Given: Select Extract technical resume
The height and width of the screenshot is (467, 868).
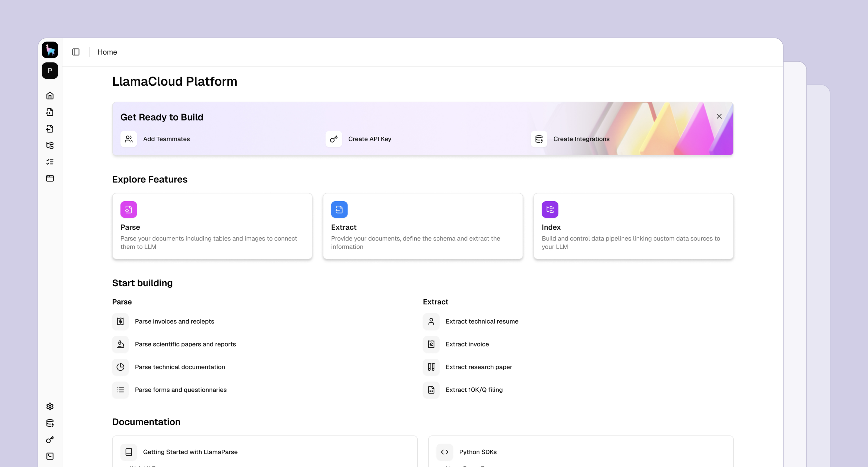Looking at the screenshot, I should (482, 321).
